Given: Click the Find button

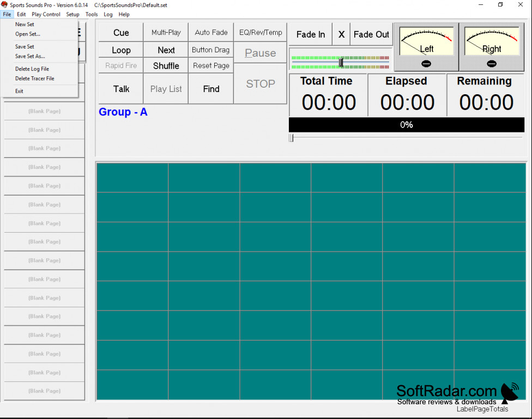Looking at the screenshot, I should [x=211, y=89].
